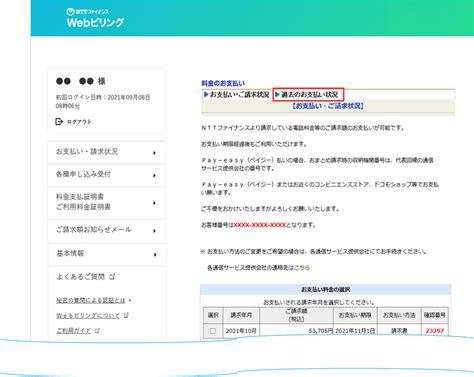
Task: Expand arrow beside 各種申し込み受付
Action: coord(154,175)
